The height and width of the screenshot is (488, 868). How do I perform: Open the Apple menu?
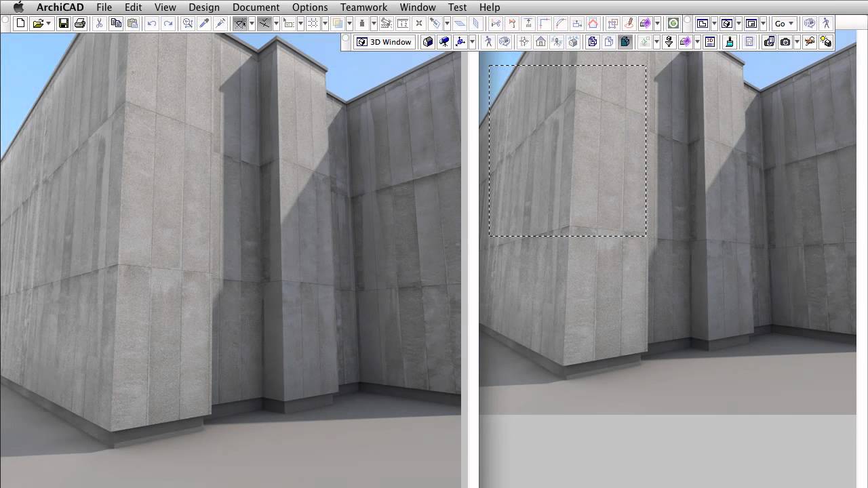(x=18, y=7)
